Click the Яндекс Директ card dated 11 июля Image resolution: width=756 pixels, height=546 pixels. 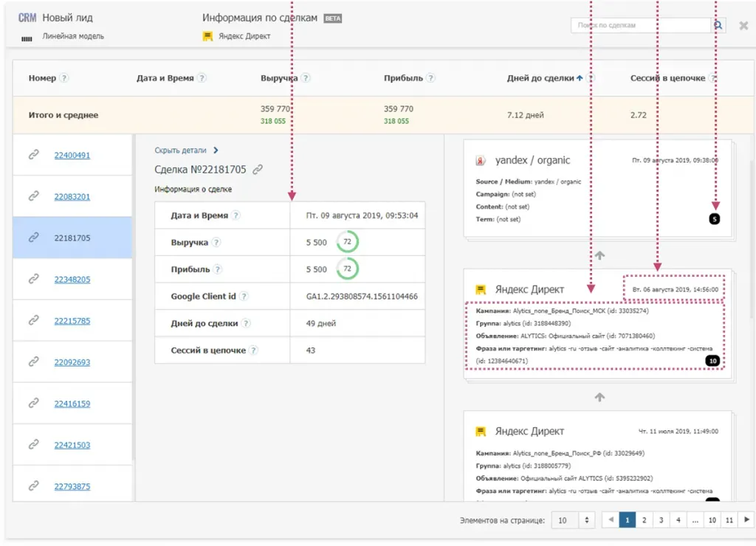point(597,457)
